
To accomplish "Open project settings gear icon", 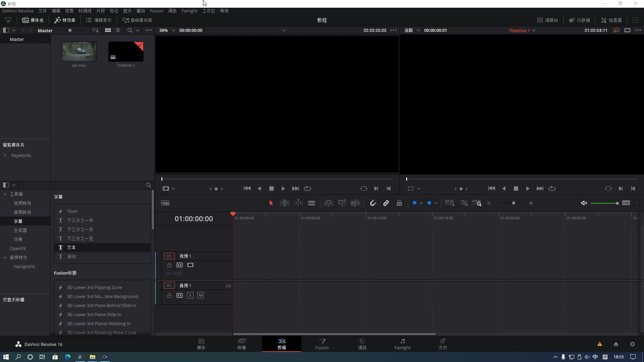I will coord(632,344).
